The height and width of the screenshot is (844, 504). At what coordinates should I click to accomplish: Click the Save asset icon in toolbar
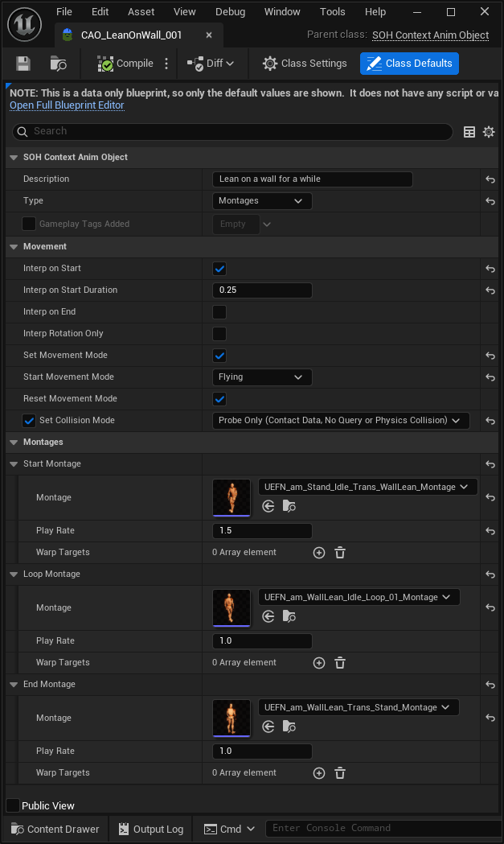pos(23,64)
